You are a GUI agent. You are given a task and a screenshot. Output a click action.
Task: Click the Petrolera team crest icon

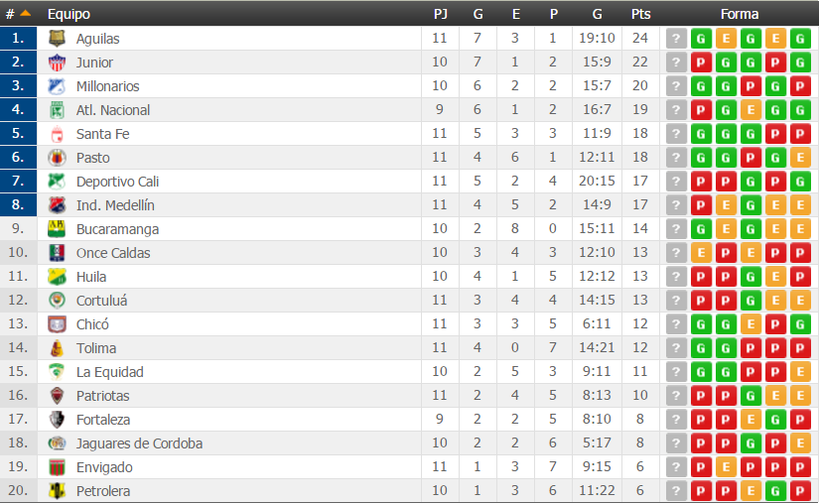57,491
